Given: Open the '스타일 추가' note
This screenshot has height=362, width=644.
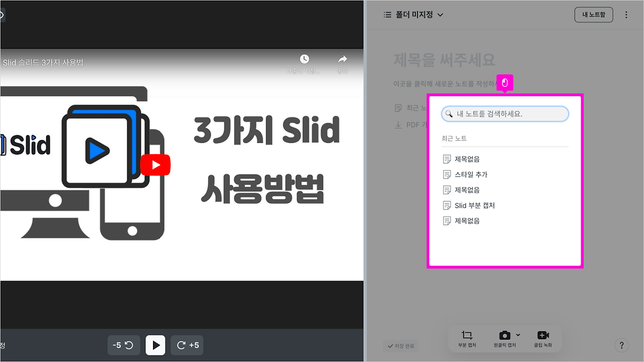Looking at the screenshot, I should (471, 174).
